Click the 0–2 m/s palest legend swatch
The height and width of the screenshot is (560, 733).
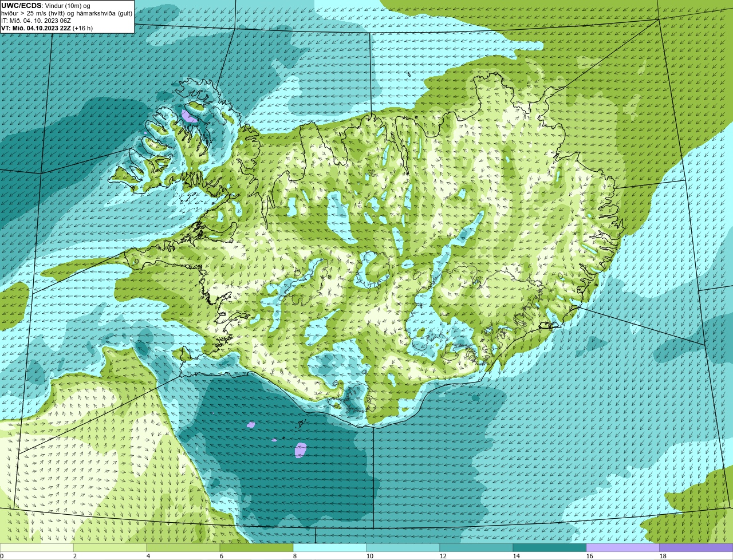(37, 547)
